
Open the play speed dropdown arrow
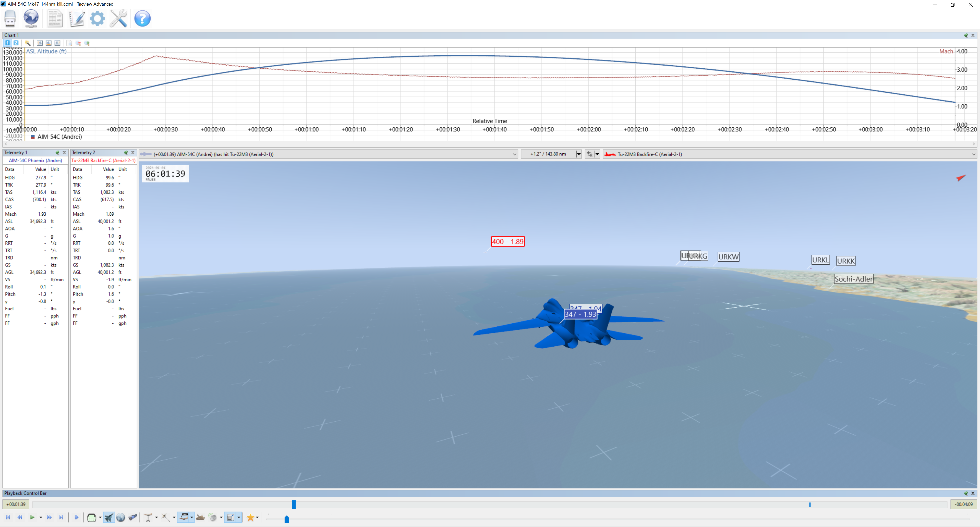(x=41, y=517)
